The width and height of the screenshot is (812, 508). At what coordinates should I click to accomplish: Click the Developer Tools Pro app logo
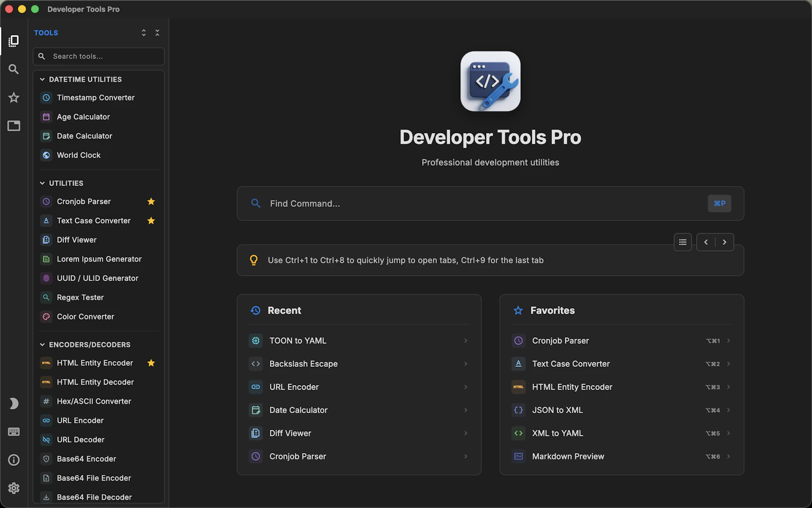(490, 81)
